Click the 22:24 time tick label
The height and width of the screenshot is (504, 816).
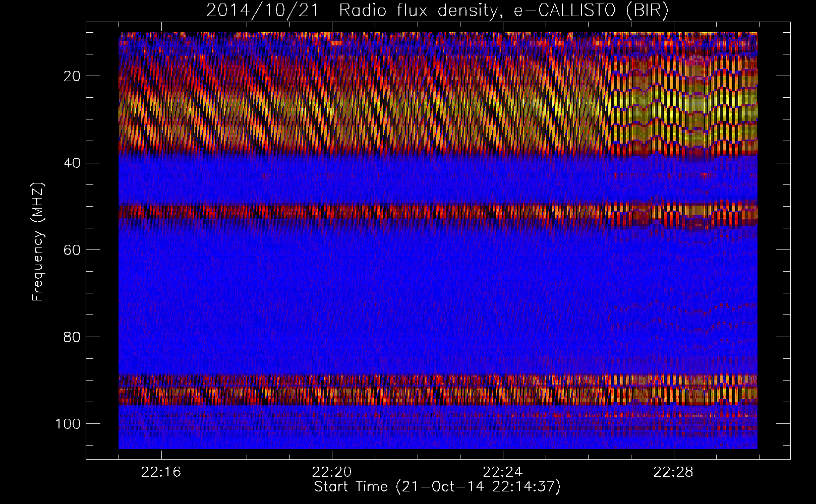tap(503, 472)
